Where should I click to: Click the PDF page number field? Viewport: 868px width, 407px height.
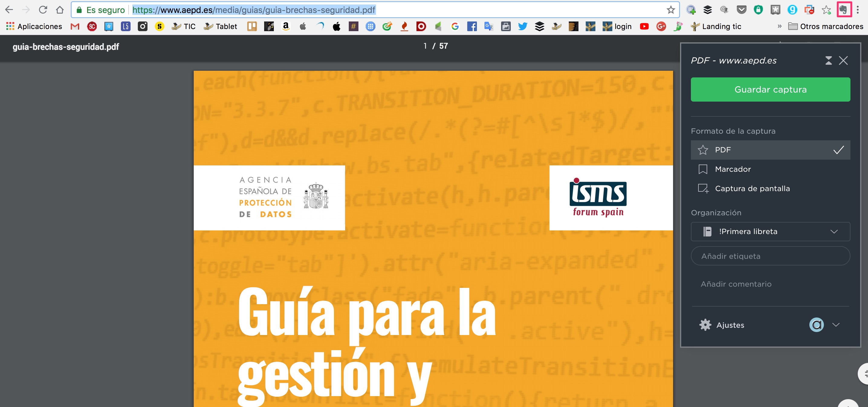pyautogui.click(x=425, y=46)
